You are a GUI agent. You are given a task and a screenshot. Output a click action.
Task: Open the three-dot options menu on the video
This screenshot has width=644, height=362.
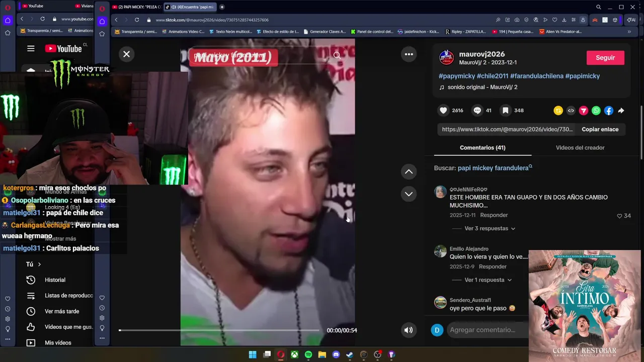(409, 54)
